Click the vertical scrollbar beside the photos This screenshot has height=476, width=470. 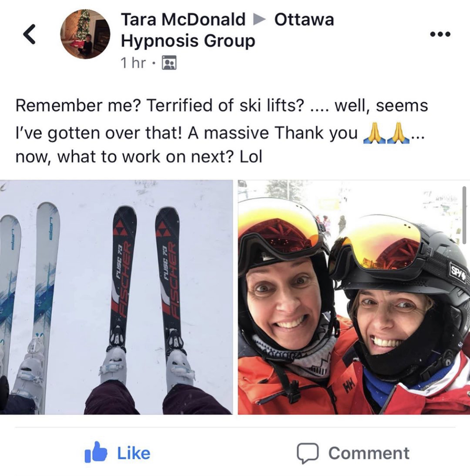point(465,215)
